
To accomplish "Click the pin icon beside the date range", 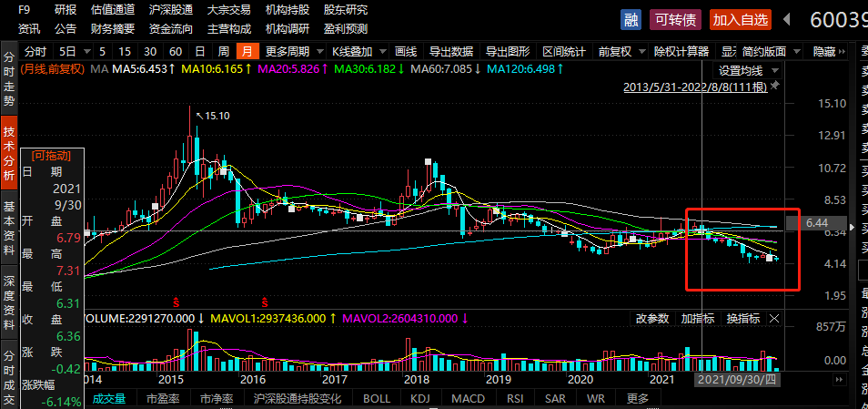I will click(x=774, y=87).
